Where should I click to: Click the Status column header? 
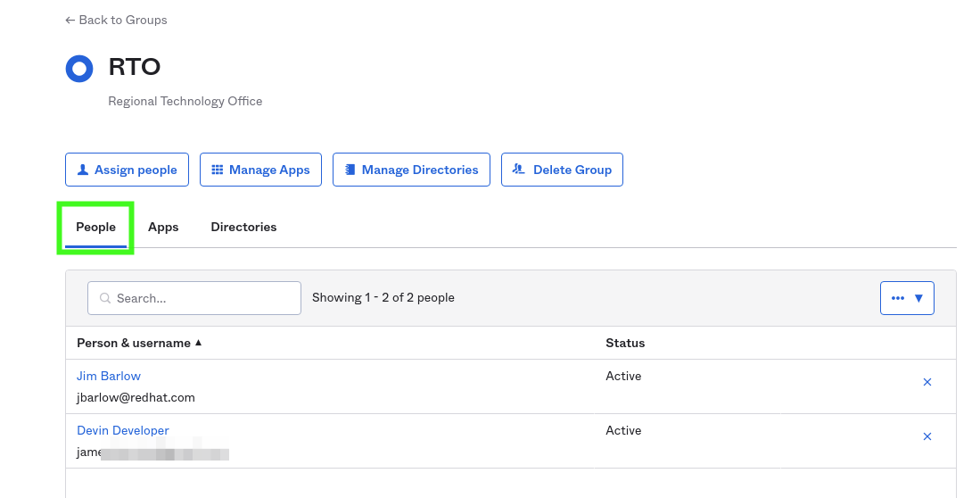(625, 343)
